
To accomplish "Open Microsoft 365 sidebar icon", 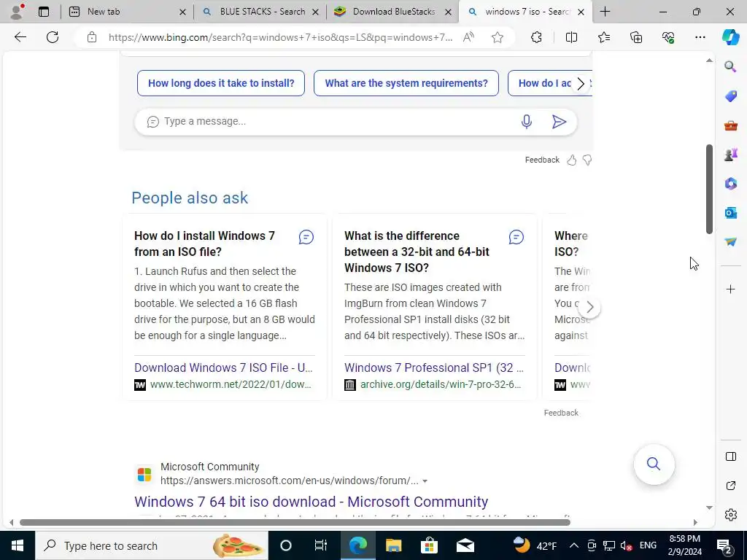I will (x=730, y=183).
